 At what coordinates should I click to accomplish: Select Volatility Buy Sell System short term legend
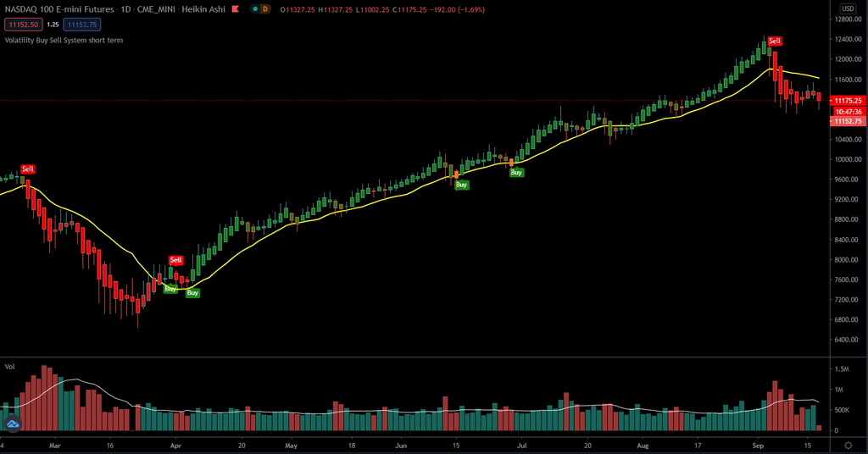(64, 41)
